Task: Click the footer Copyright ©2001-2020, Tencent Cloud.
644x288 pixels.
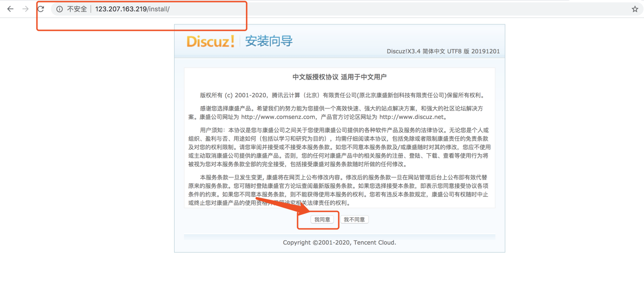Action: pos(339,243)
